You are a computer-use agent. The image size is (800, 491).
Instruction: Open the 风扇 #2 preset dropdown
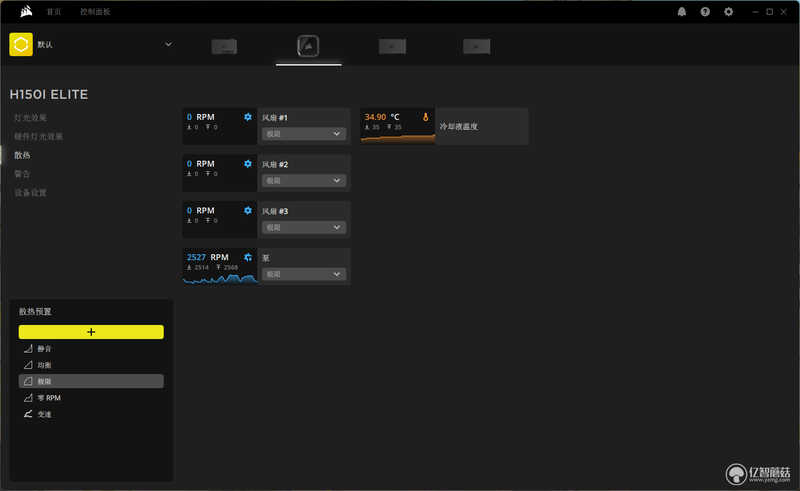(304, 181)
